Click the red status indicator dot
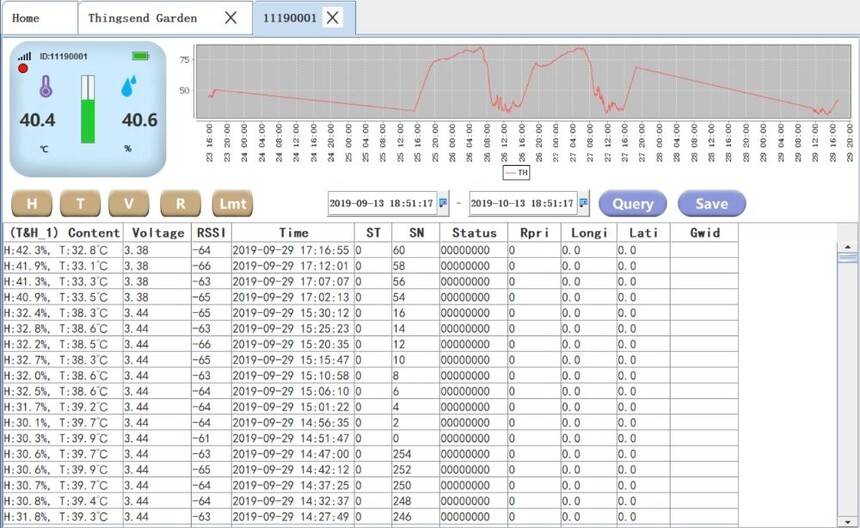 [23, 69]
